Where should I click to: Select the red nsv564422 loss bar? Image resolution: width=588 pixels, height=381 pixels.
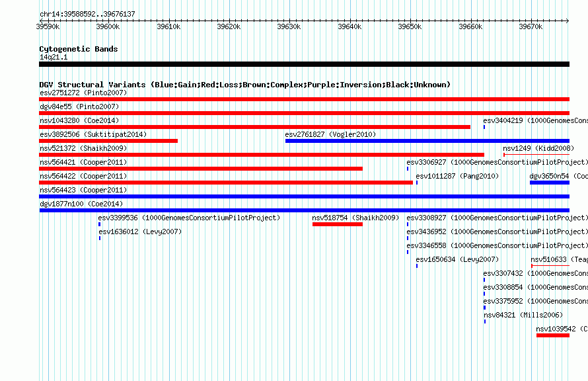pyautogui.click(x=226, y=183)
